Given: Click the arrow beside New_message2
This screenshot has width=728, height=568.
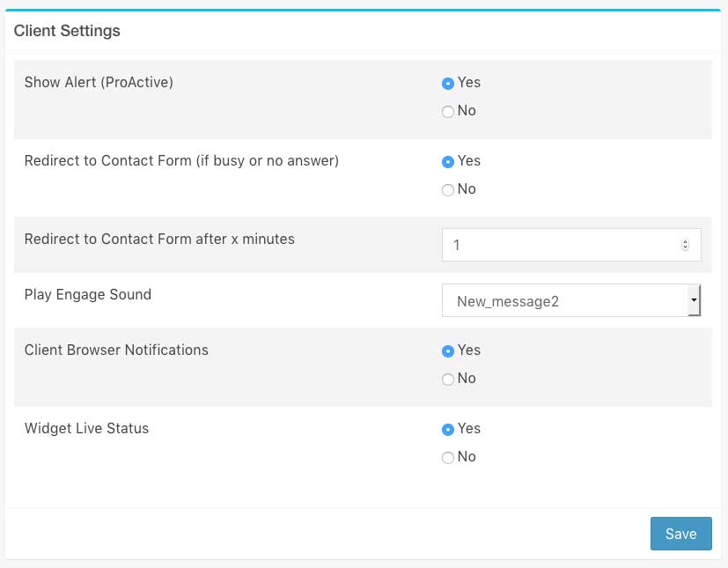Looking at the screenshot, I should (x=694, y=301).
